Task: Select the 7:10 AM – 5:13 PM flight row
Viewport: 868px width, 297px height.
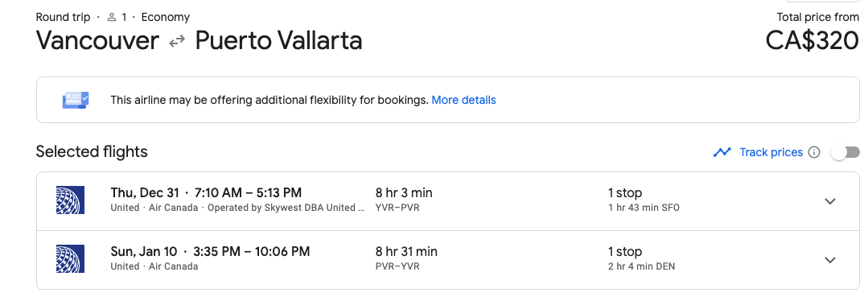Action: click(x=448, y=201)
